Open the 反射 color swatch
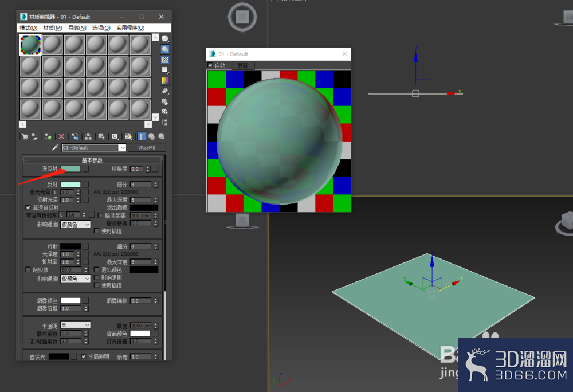The image size is (573, 392). tap(70, 184)
